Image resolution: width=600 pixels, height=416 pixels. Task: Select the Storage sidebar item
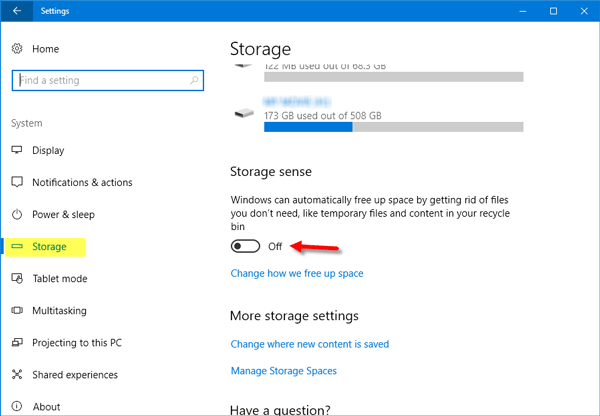click(x=45, y=247)
